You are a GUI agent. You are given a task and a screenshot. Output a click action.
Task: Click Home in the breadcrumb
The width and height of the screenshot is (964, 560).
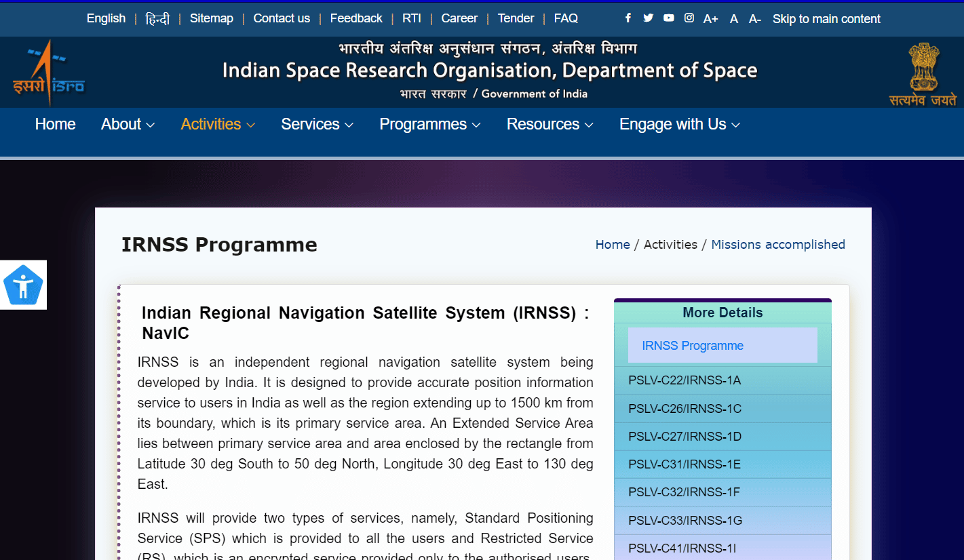[x=613, y=245]
